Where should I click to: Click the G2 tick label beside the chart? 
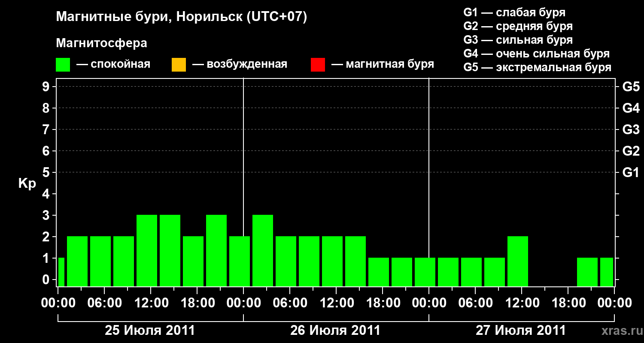click(631, 151)
